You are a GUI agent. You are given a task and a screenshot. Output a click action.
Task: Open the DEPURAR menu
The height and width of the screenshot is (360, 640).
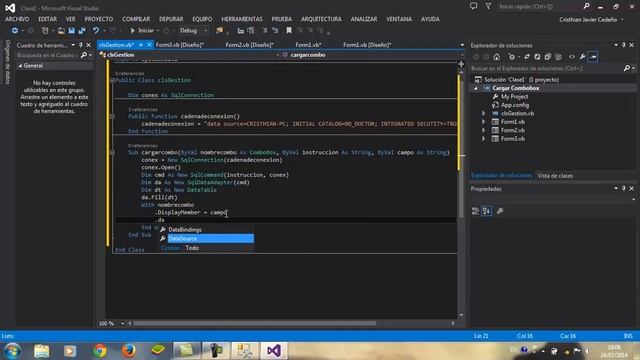coord(171,19)
